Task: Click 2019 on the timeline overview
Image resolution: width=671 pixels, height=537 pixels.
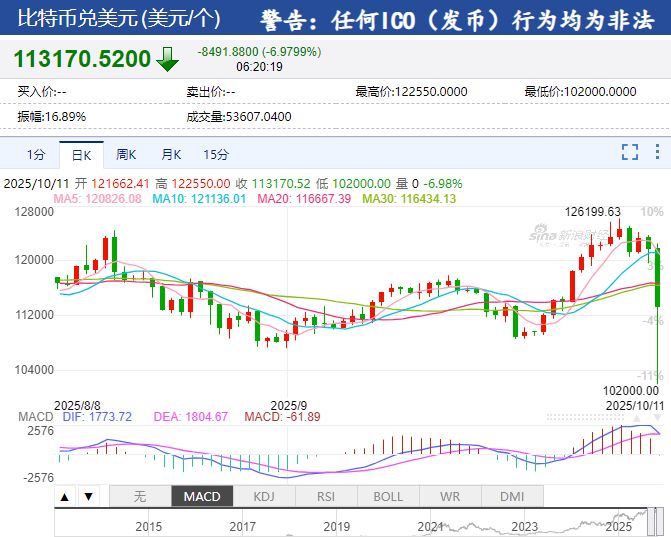Action: click(x=336, y=526)
